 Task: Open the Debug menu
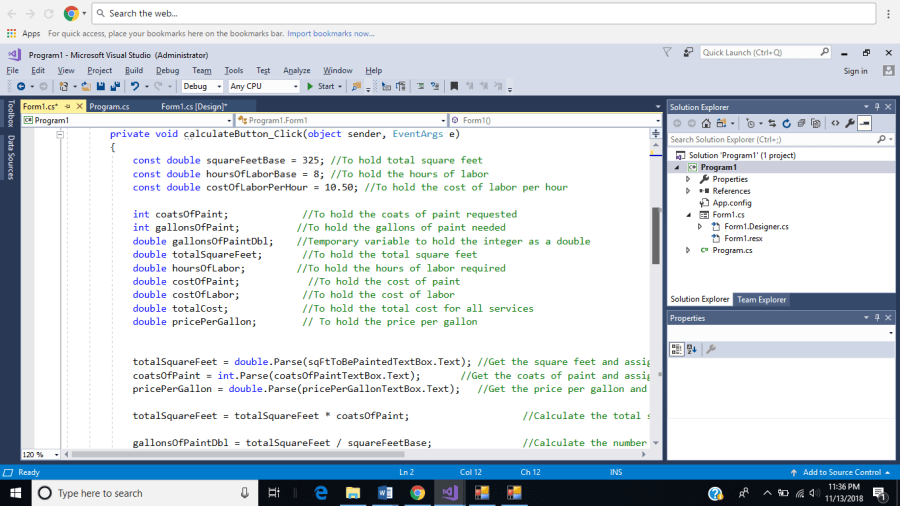tap(167, 71)
